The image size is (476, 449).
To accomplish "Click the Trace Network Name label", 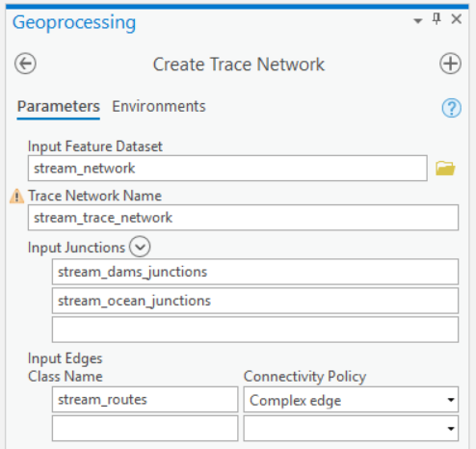I will coord(94,196).
